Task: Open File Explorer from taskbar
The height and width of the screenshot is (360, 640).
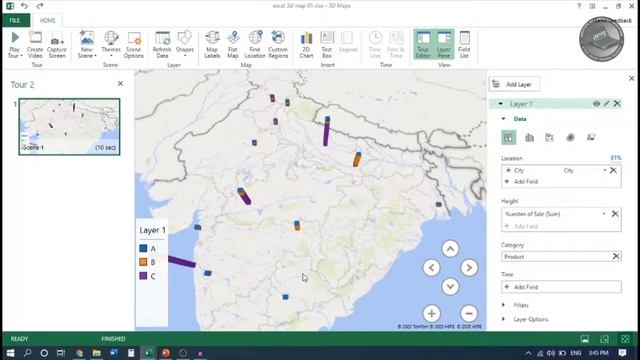Action: pos(96,353)
